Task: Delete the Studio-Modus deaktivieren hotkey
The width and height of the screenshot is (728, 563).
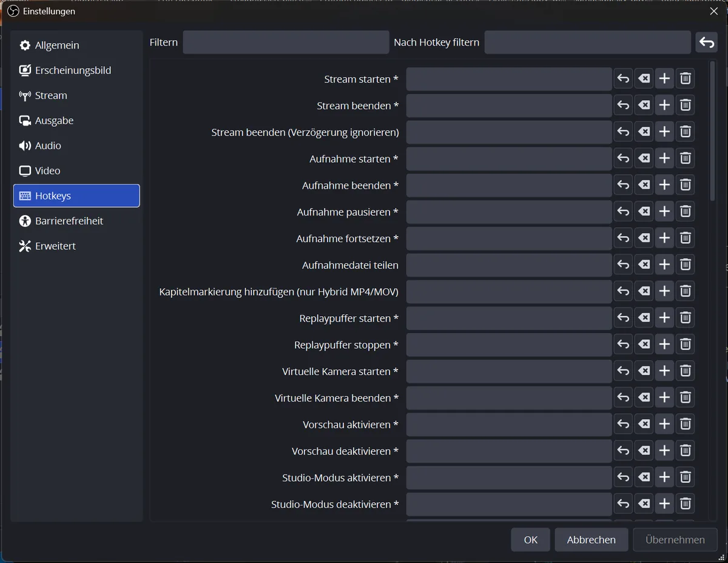Action: pyautogui.click(x=685, y=504)
